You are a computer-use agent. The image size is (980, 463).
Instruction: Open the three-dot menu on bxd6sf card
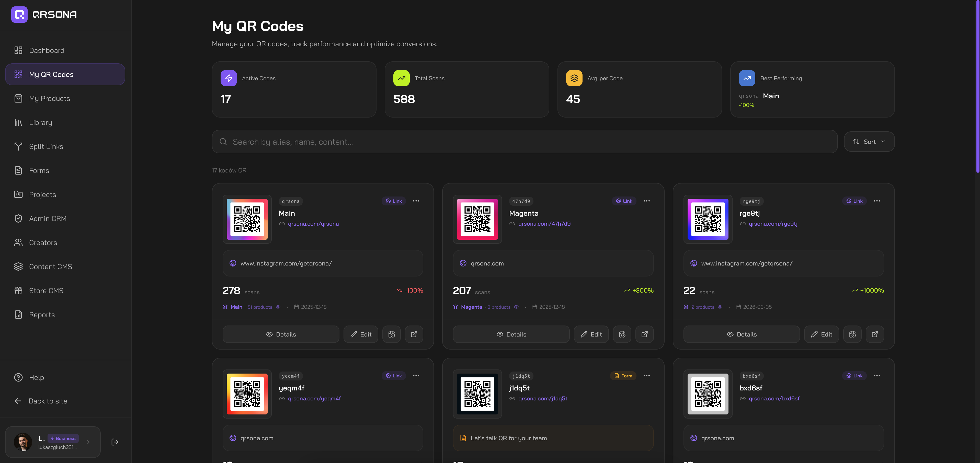tap(877, 376)
